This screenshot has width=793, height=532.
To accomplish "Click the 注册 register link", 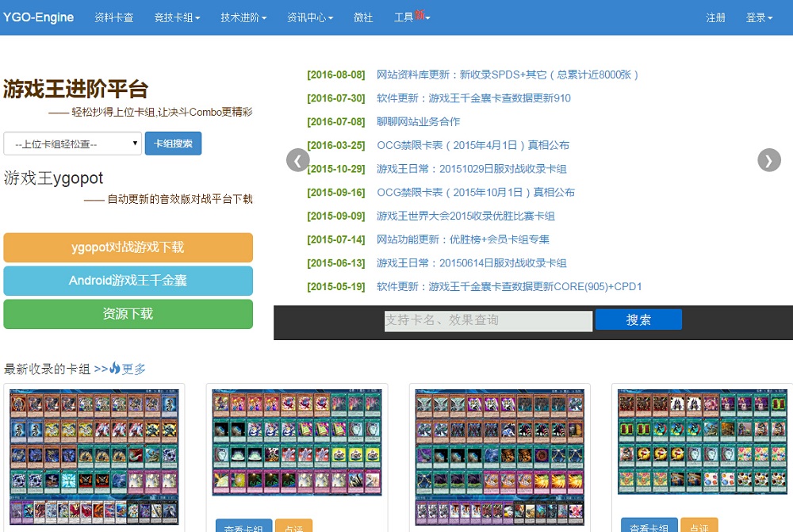I will 715,17.
